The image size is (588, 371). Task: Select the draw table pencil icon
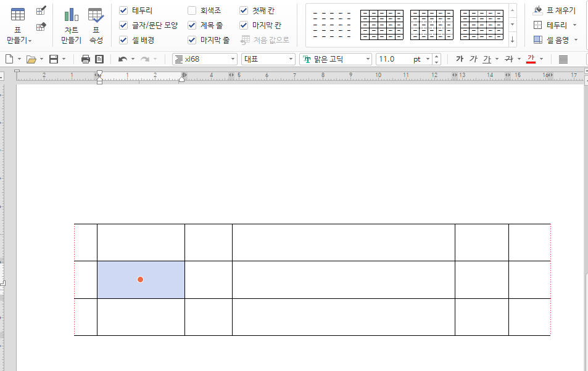pos(41,10)
